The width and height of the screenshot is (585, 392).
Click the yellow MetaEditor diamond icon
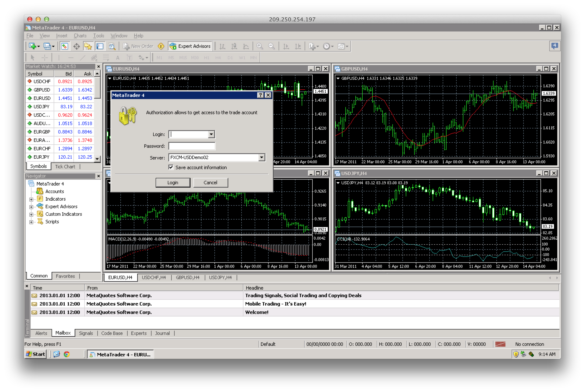161,46
